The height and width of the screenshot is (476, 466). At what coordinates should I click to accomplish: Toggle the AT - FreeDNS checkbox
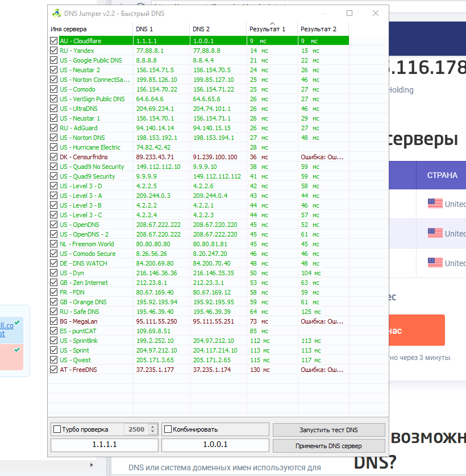53,370
